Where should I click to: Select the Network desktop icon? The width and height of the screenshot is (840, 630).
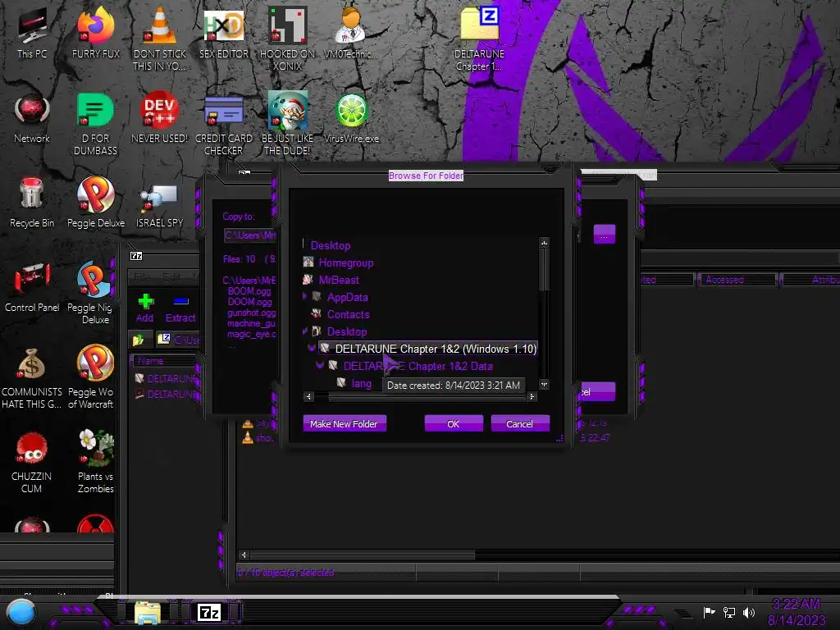tap(32, 118)
